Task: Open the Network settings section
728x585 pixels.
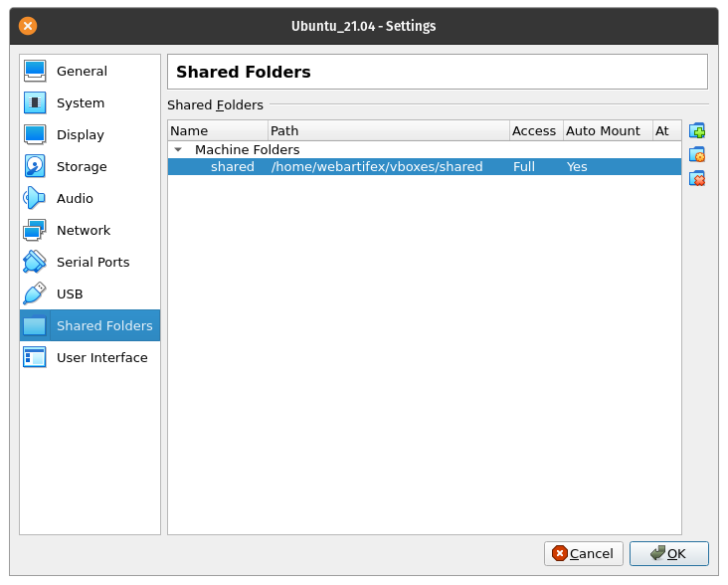Action: tap(84, 231)
